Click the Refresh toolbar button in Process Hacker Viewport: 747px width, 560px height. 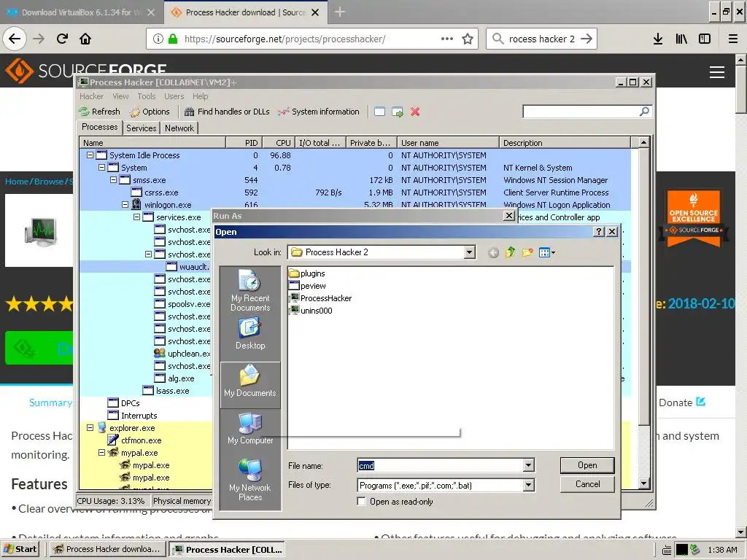pos(99,112)
